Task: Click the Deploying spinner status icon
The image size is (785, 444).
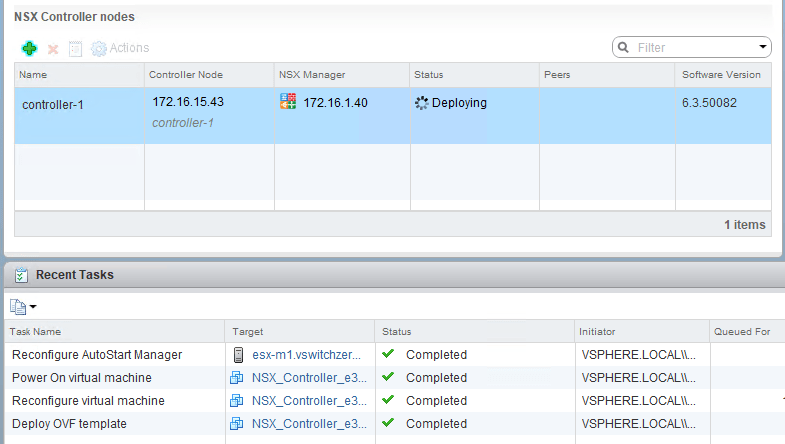Action: pyautogui.click(x=421, y=102)
